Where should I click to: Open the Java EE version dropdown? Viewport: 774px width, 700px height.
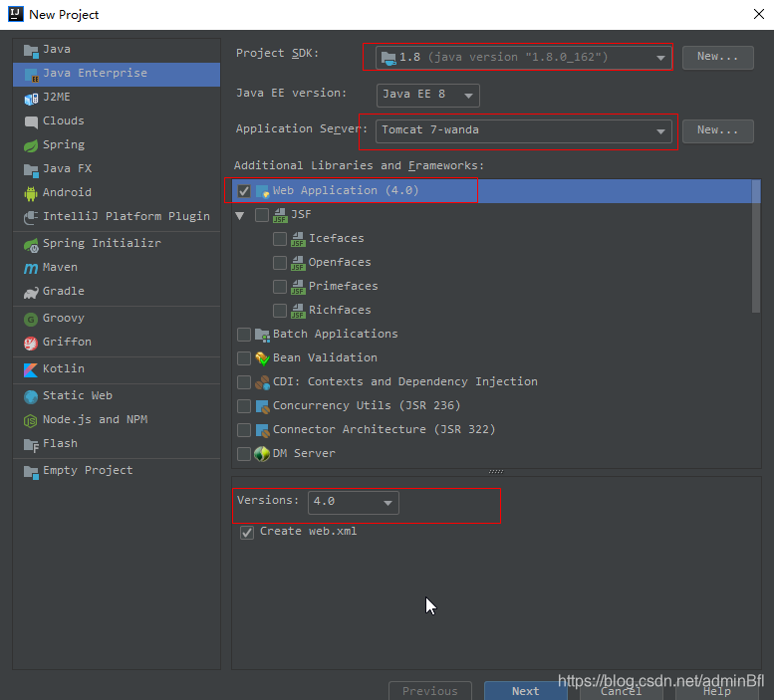tap(427, 96)
